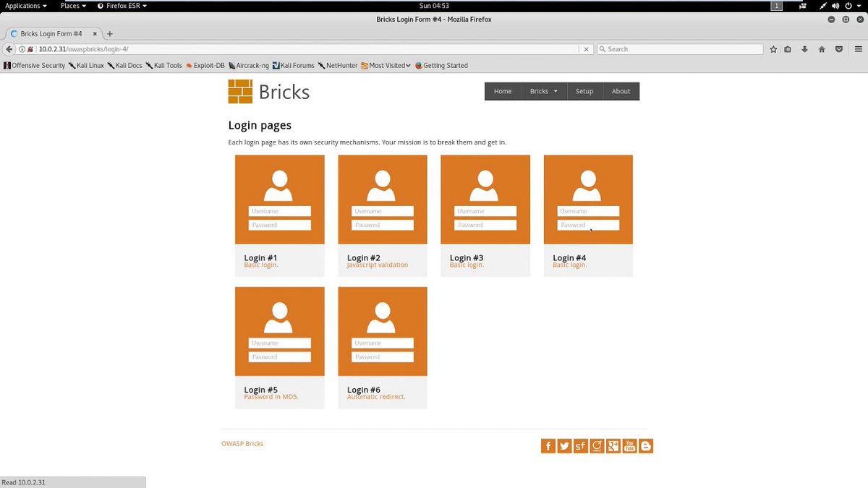
Task: Open the About nav item
Action: tap(621, 91)
